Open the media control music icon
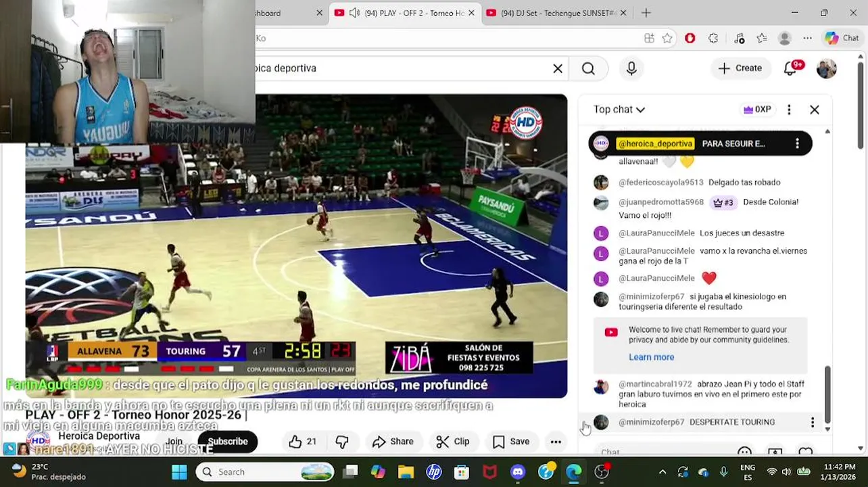This screenshot has height=487, width=868. [739, 39]
